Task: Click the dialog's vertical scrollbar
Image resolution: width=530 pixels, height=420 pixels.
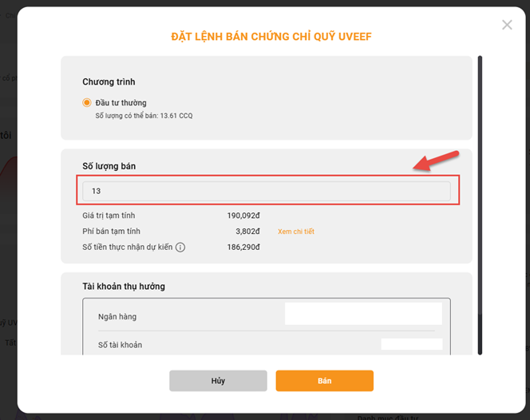Action: (480, 205)
